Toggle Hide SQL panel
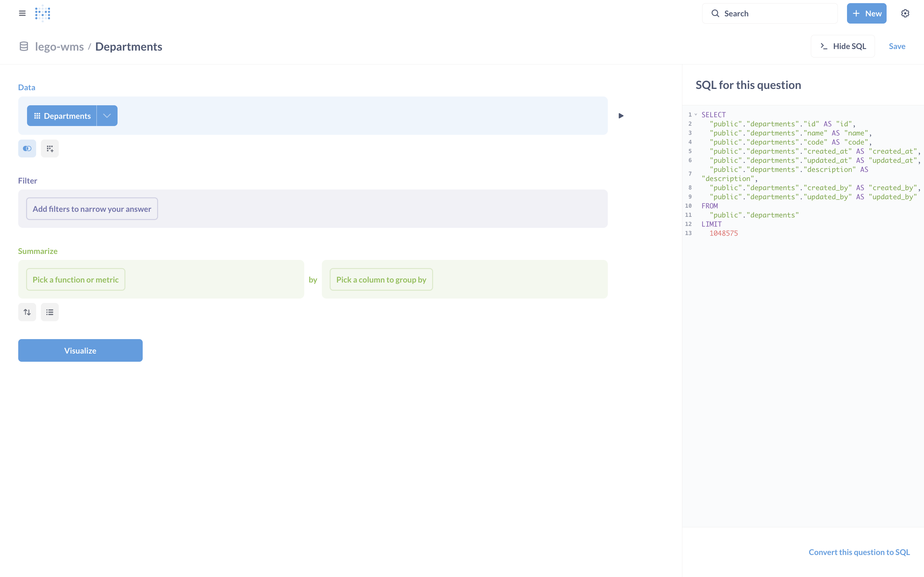924x577 pixels. tap(843, 46)
